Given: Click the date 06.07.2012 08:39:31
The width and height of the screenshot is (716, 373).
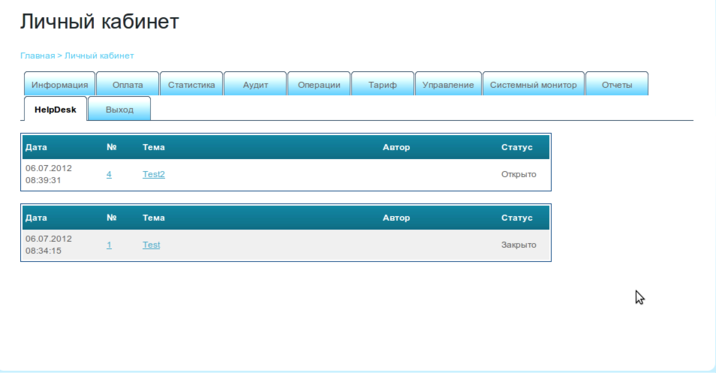Looking at the screenshot, I should point(48,174).
